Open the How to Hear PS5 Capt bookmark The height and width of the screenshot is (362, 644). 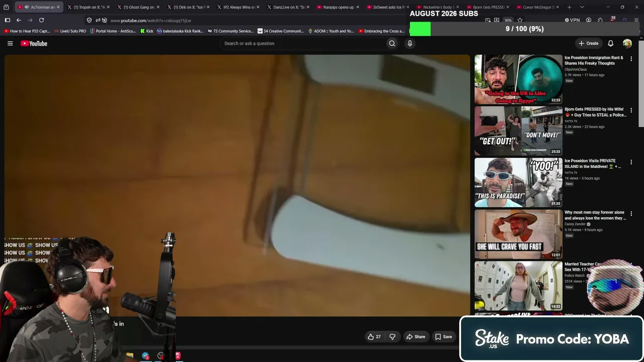coord(27,31)
